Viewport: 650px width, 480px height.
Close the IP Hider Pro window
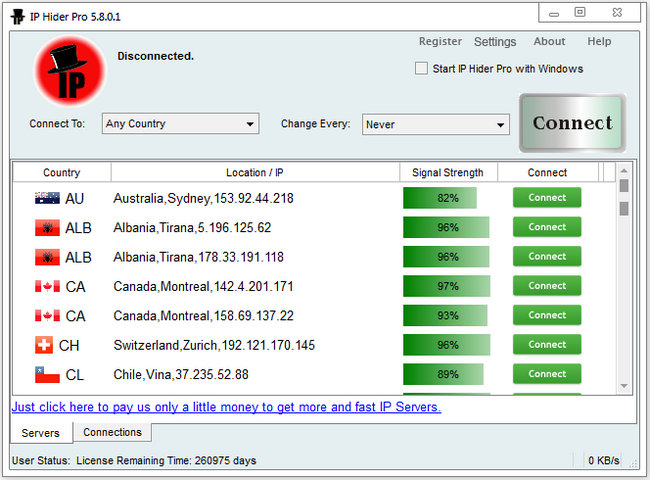617,12
